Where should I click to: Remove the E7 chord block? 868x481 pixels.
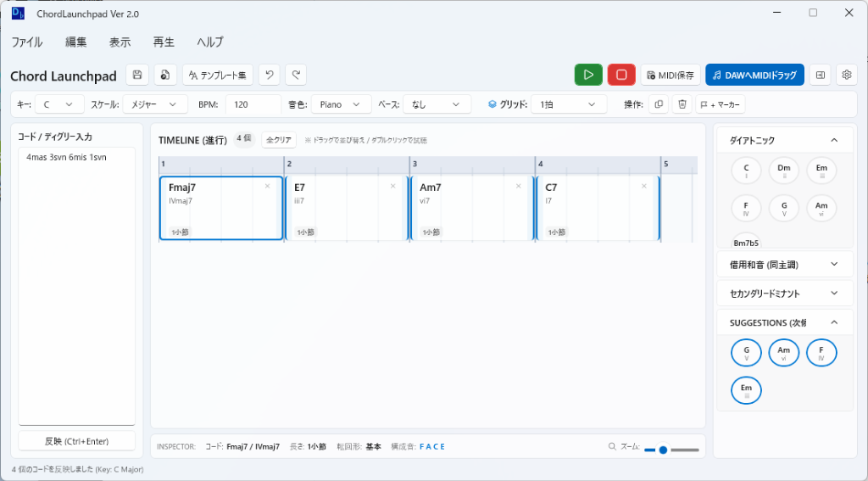[393, 186]
